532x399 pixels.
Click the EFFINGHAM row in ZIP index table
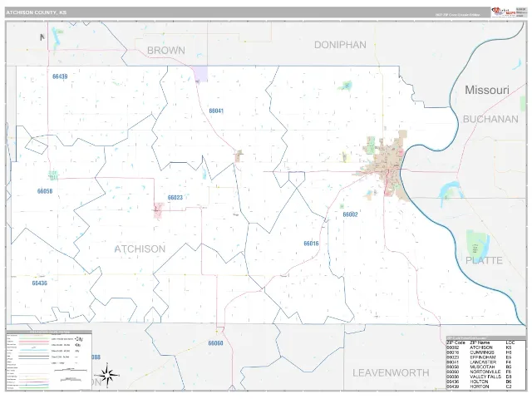coord(485,357)
